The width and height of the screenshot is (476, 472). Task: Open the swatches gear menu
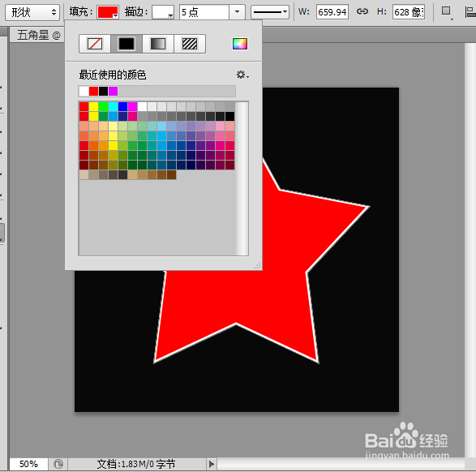coord(242,75)
